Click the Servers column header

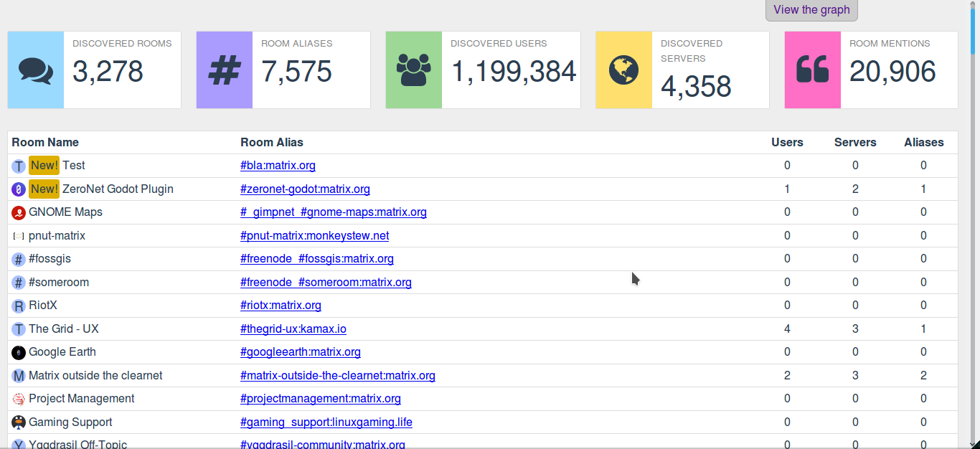855,142
